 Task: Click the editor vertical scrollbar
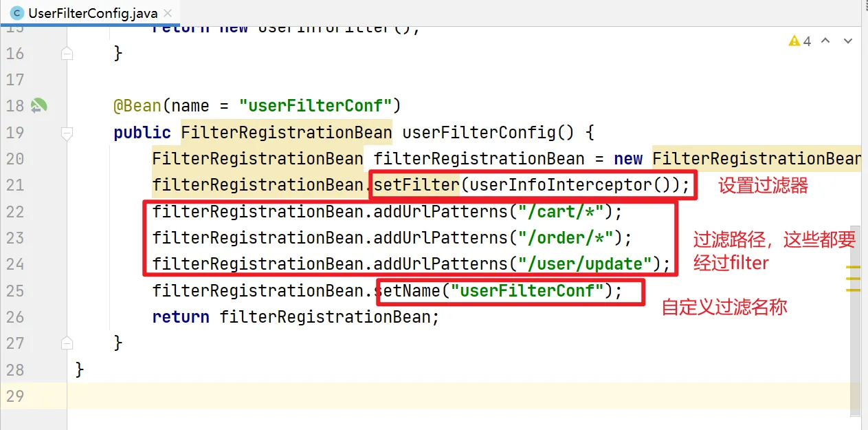pos(855,320)
